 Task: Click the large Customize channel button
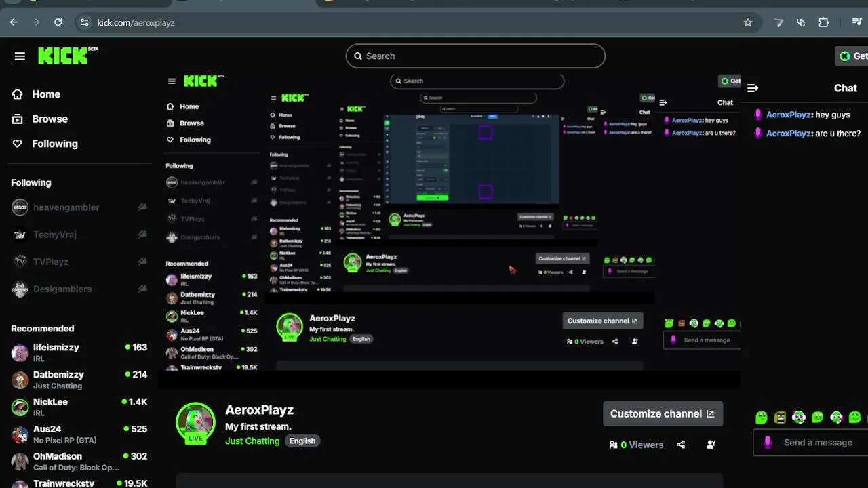[663, 414]
